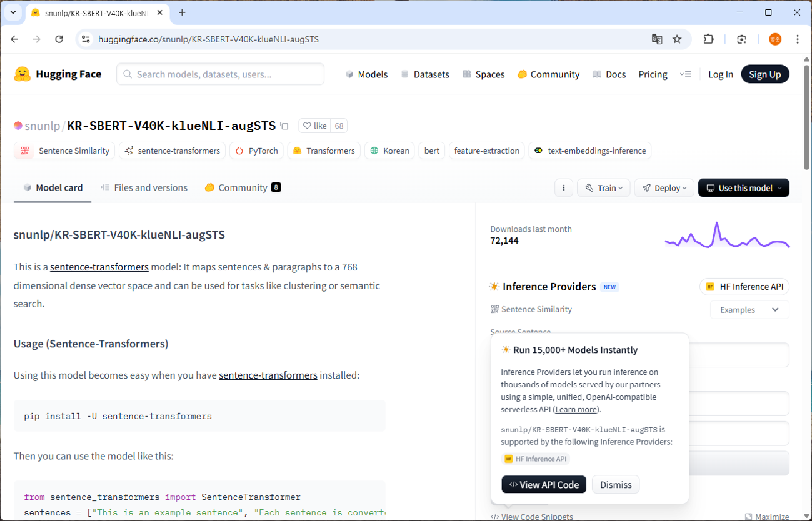Expand the additional navigation menu icon
812x521 pixels.
[686, 74]
